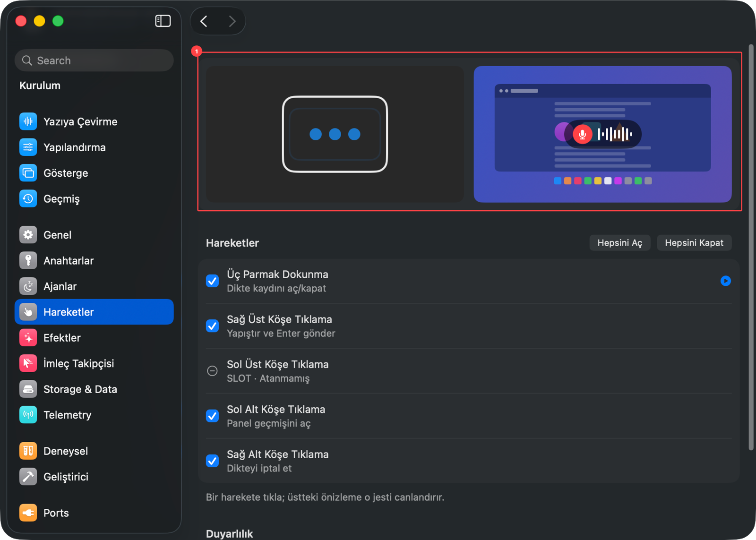Click the Ports plug icon

(28, 513)
